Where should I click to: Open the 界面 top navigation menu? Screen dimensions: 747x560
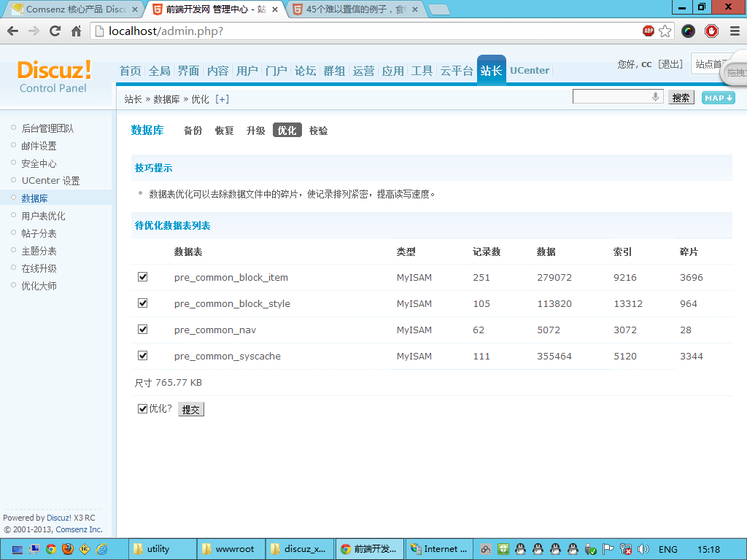[189, 71]
